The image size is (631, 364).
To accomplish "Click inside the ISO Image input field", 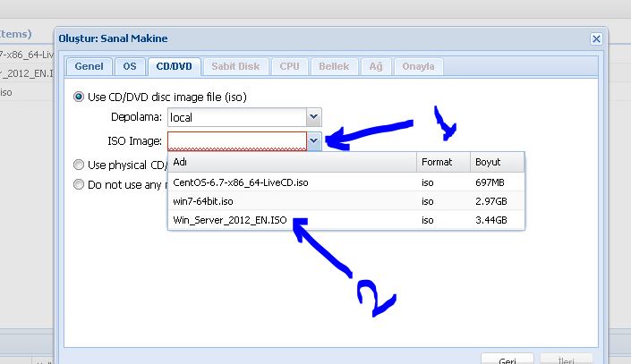I will click(236, 140).
